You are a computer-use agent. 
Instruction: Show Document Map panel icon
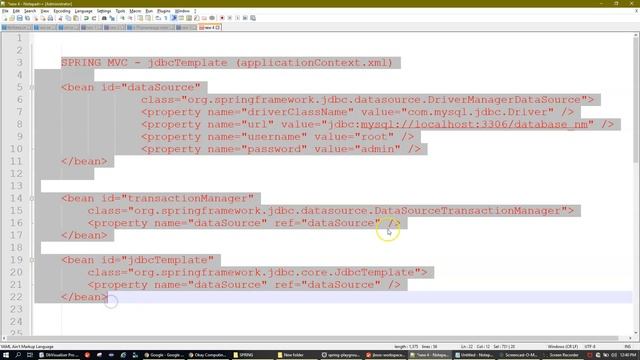188,18
